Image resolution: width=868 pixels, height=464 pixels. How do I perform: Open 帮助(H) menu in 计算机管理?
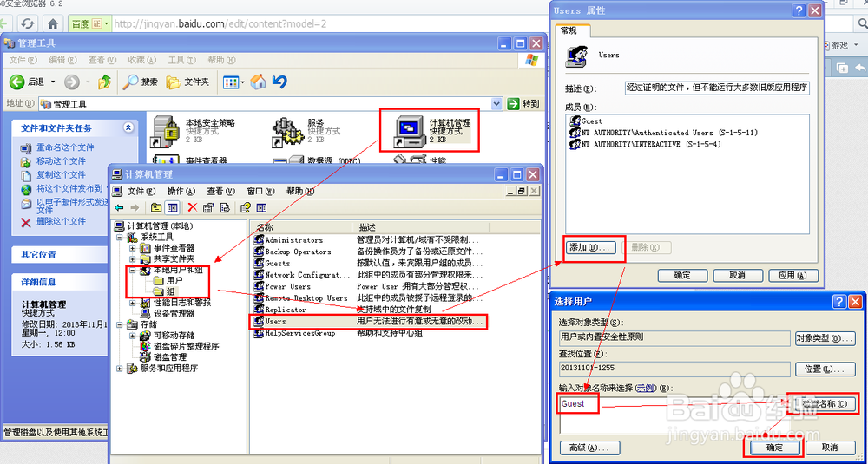300,191
